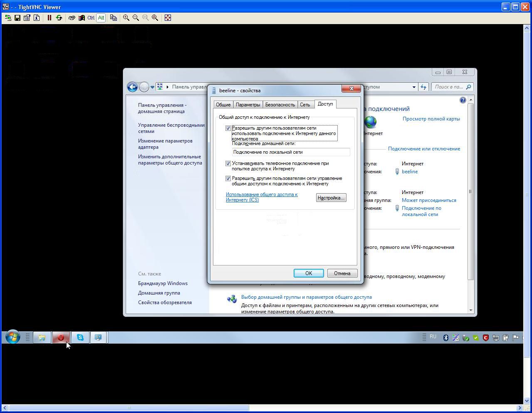Click red Opera icon on remote taskbar
Screen dimensions: 532x413
[61, 337]
